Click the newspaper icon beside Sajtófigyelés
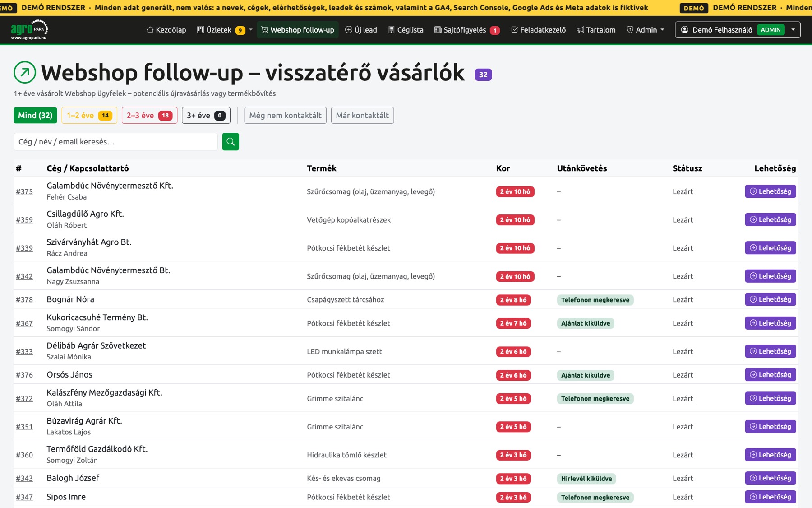Viewport: 812px width, 508px height. (438, 30)
